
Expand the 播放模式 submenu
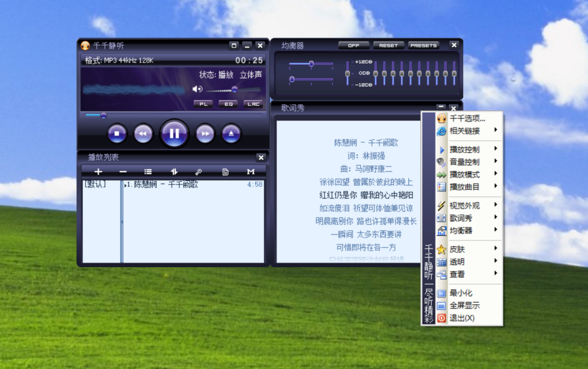coord(464,175)
